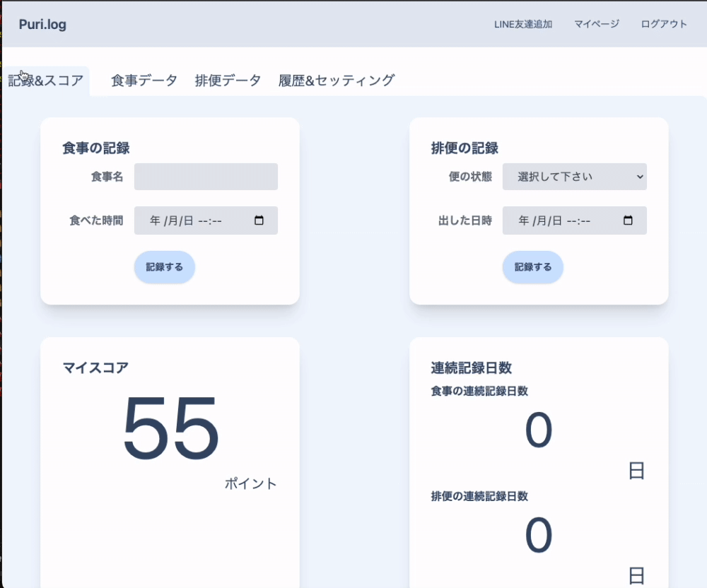Click ログアウト in the header
Viewport: 707px width, 588px height.
(664, 24)
